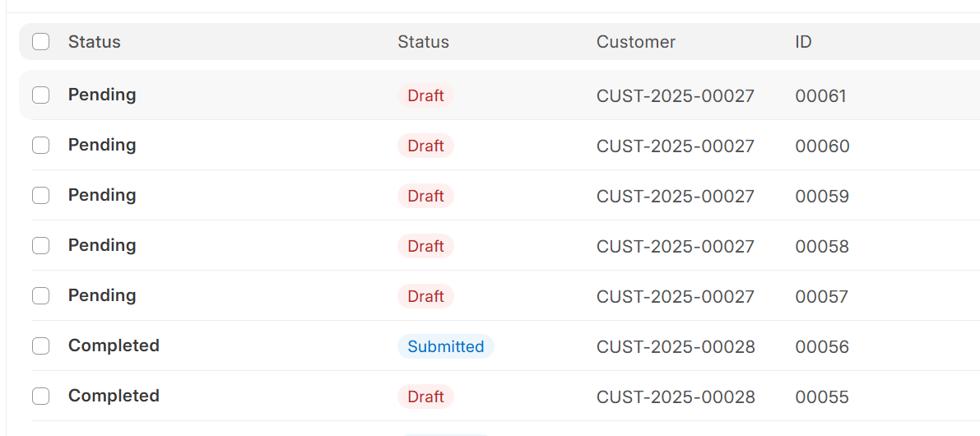Viewport: 980px width, 436px height.
Task: Click the ID value 00057
Action: [822, 296]
